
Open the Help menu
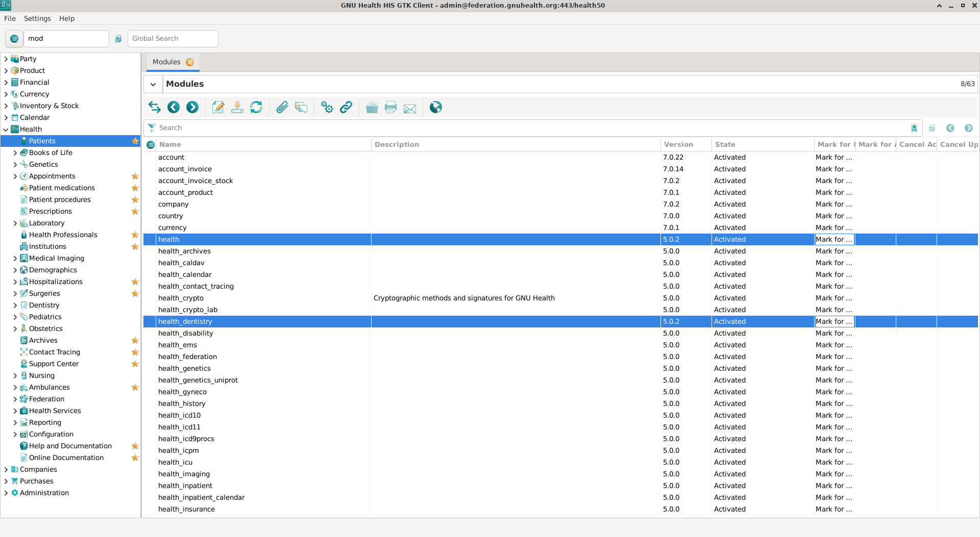pos(67,18)
